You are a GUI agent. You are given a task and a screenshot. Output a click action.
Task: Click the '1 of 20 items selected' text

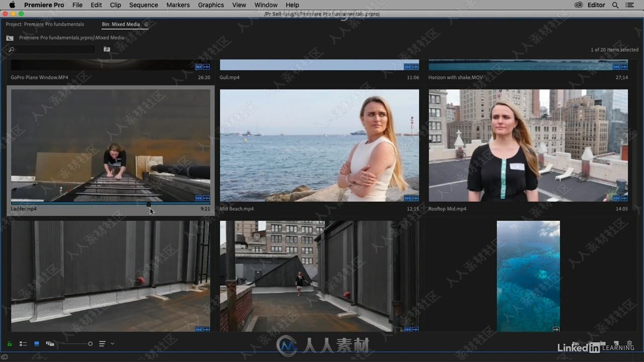coord(614,49)
